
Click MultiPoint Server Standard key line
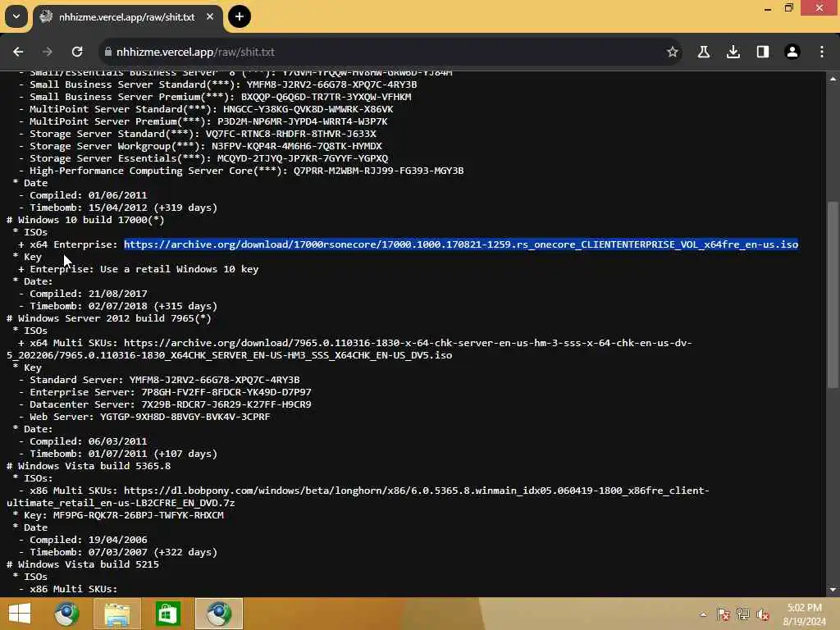point(206,109)
